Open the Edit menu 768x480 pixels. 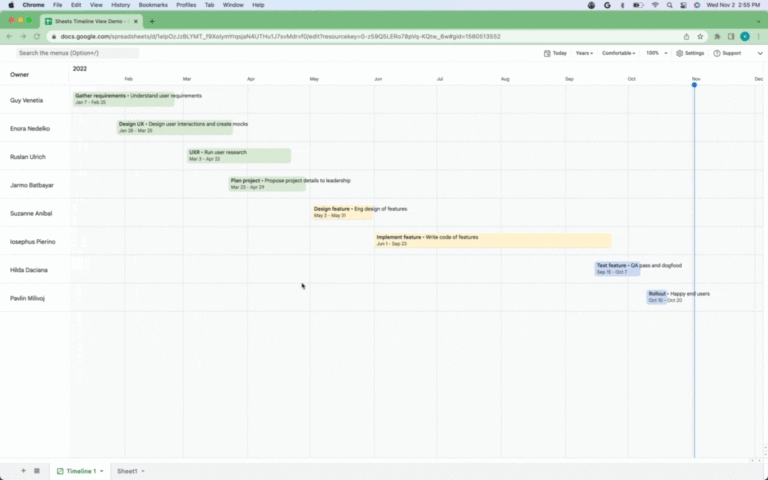[76, 5]
